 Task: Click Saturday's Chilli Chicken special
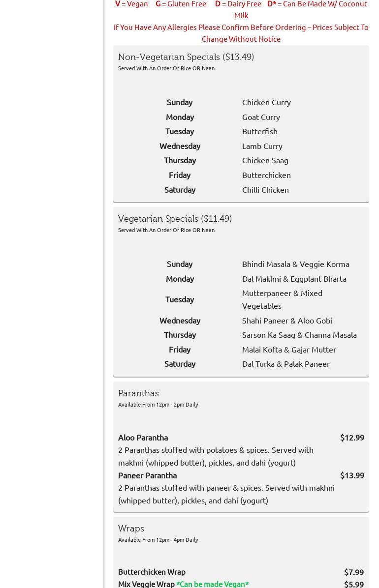(265, 190)
